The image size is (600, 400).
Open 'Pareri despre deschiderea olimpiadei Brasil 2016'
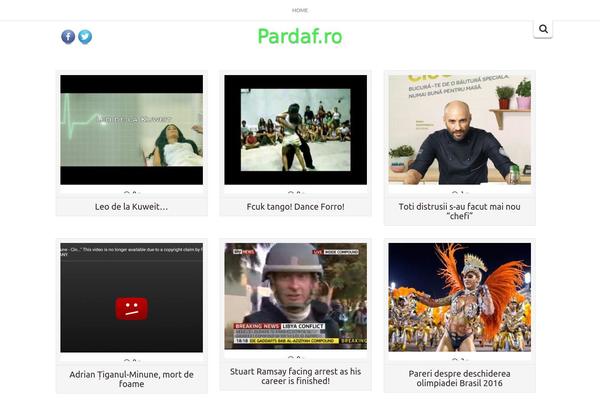(460, 378)
